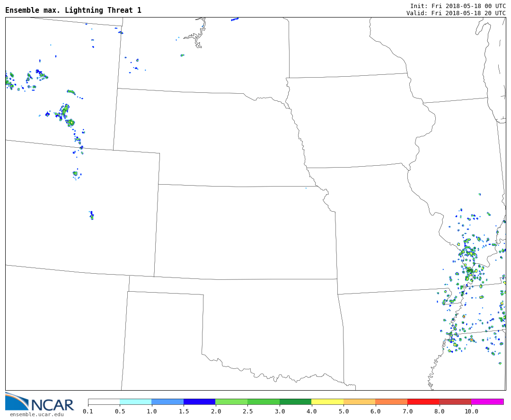Click the colorbar label '3.0'
Image resolution: width=511 pixels, height=420 pixels.
pos(280,411)
